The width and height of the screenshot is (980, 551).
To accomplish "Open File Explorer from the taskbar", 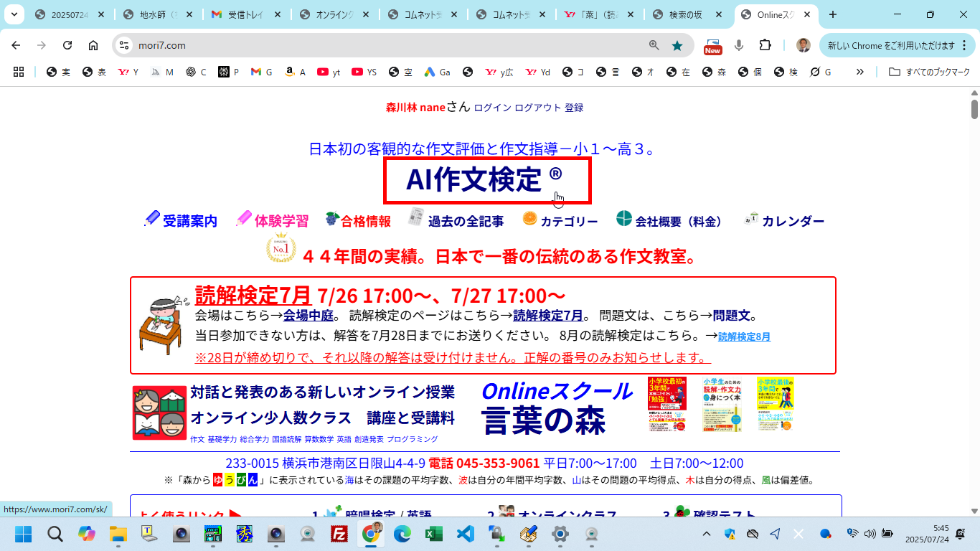I will pyautogui.click(x=118, y=534).
